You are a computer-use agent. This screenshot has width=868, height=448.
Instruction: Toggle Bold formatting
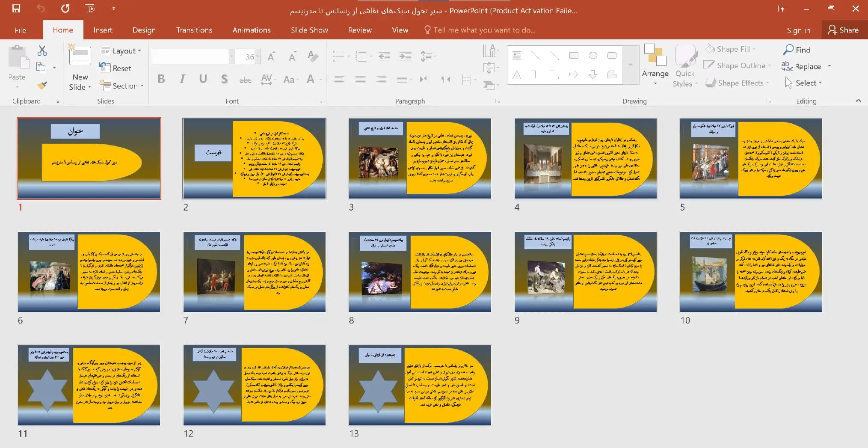(161, 79)
